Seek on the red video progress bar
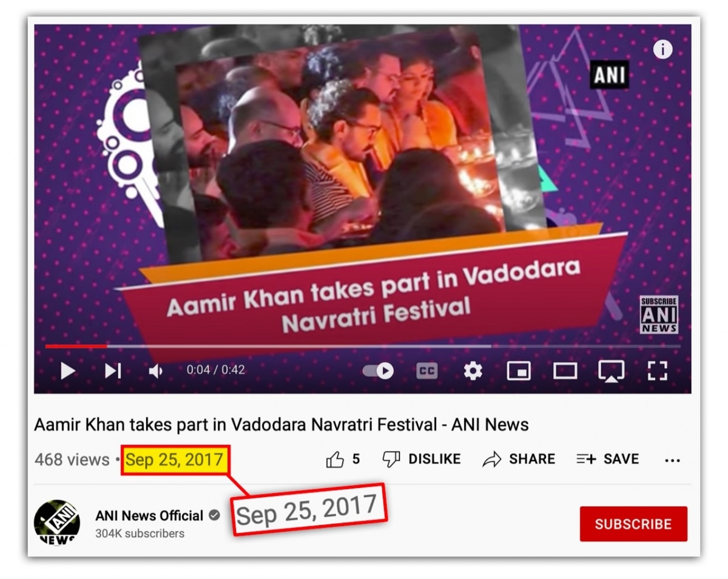Viewport: 728px width, 579px height. 76,346
